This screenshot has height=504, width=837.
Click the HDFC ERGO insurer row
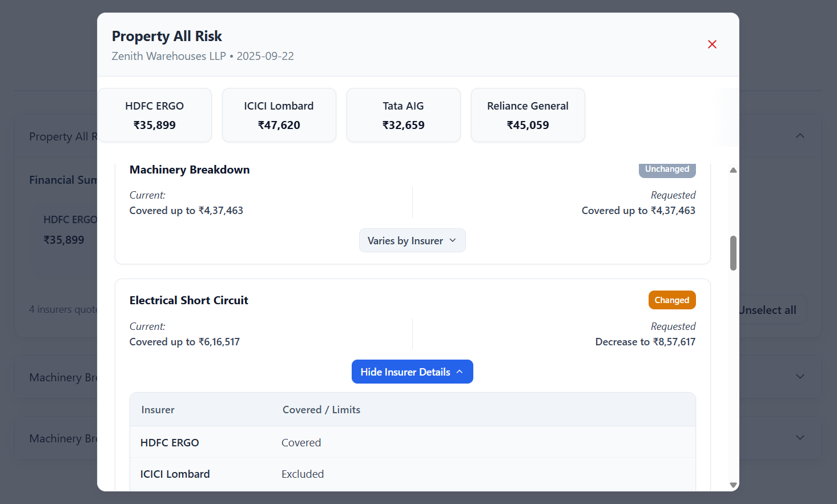tap(412, 442)
